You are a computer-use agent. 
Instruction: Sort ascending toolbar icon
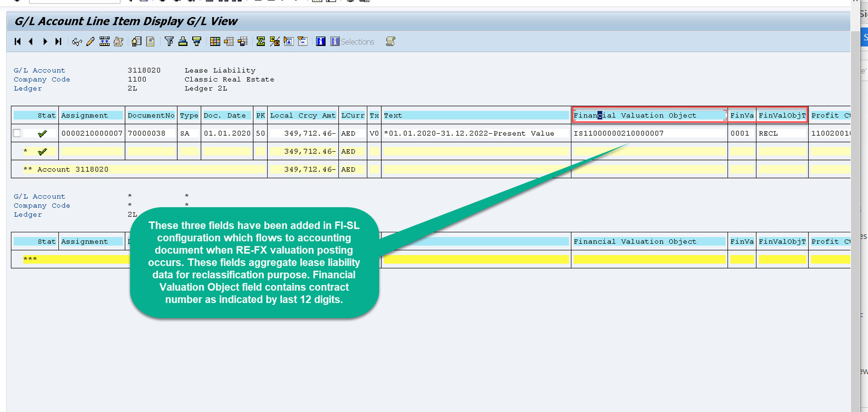(x=183, y=42)
